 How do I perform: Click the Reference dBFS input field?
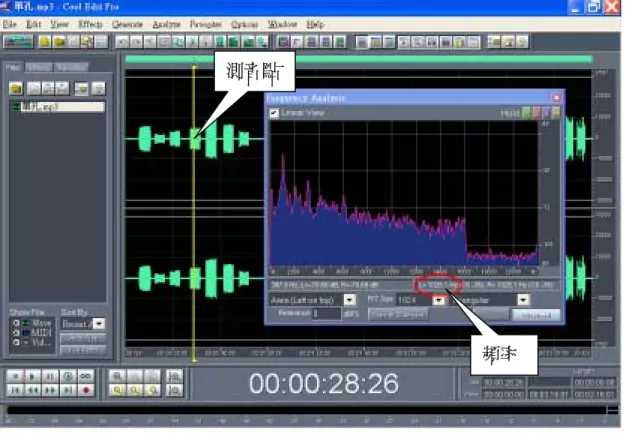coord(327,314)
